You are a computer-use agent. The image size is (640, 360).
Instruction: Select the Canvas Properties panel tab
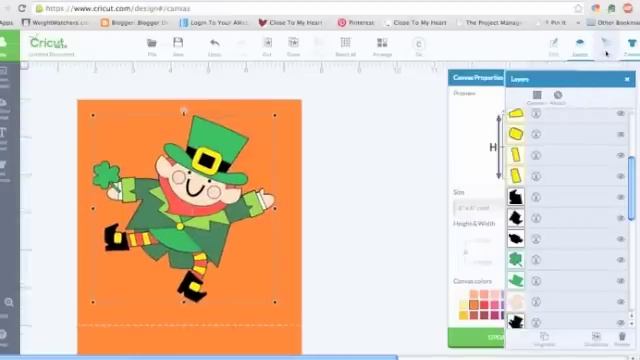(477, 78)
